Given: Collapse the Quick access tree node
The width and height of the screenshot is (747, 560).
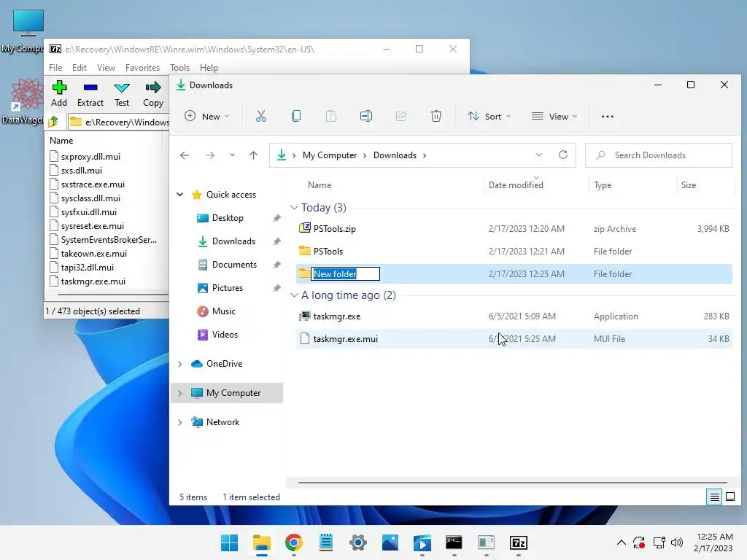Looking at the screenshot, I should tap(180, 194).
